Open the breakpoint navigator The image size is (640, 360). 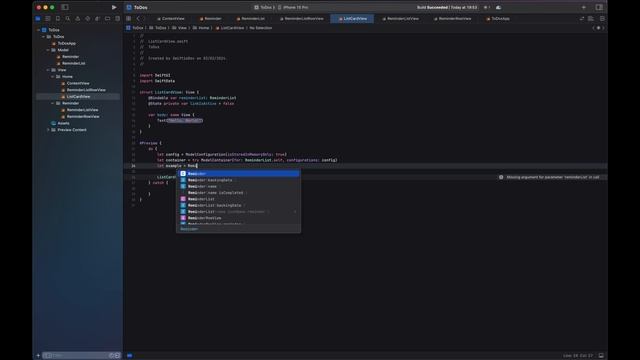point(107,18)
